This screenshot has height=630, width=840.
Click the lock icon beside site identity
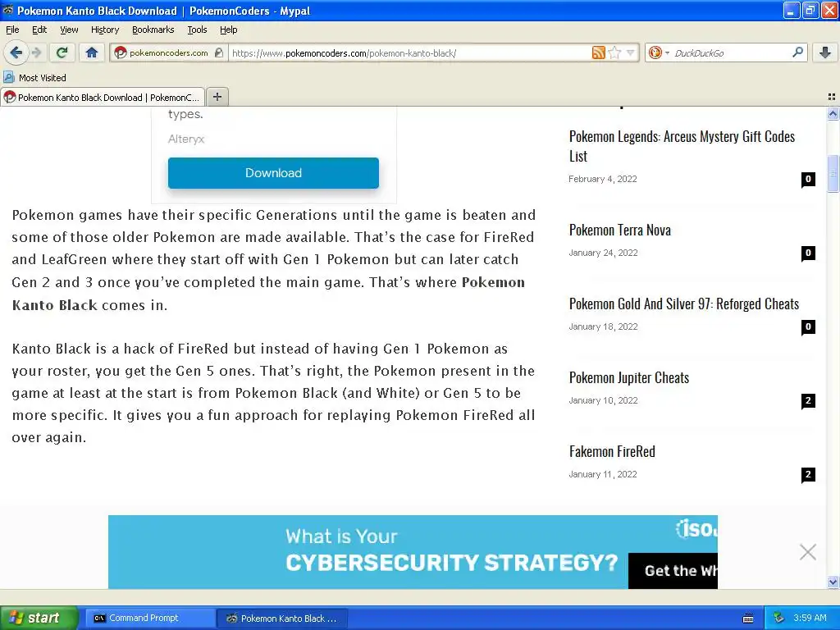pos(218,52)
